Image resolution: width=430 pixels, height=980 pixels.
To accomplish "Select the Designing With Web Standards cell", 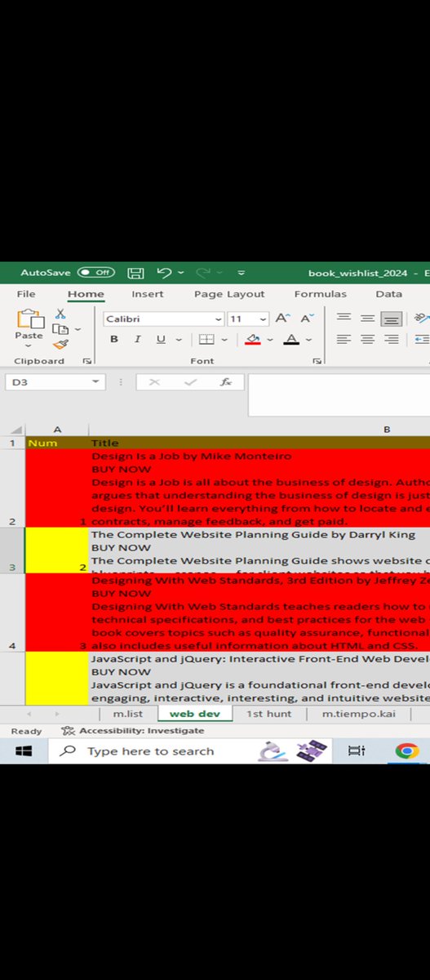I will click(259, 613).
